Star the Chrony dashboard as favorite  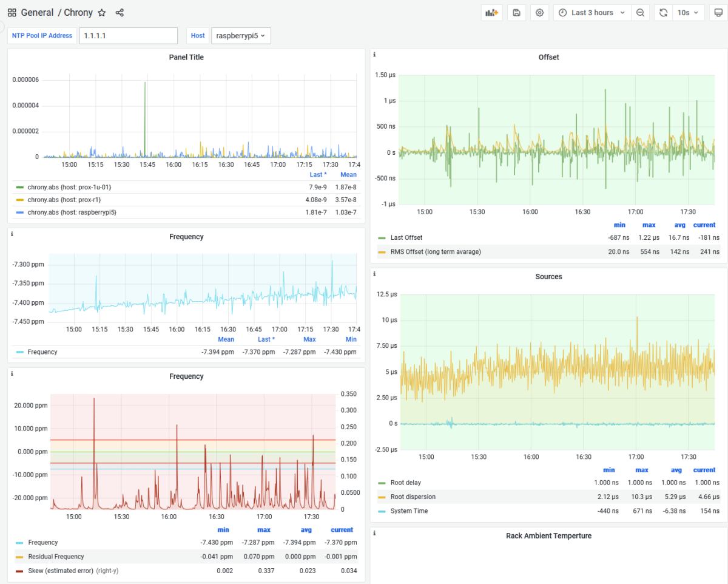point(102,12)
